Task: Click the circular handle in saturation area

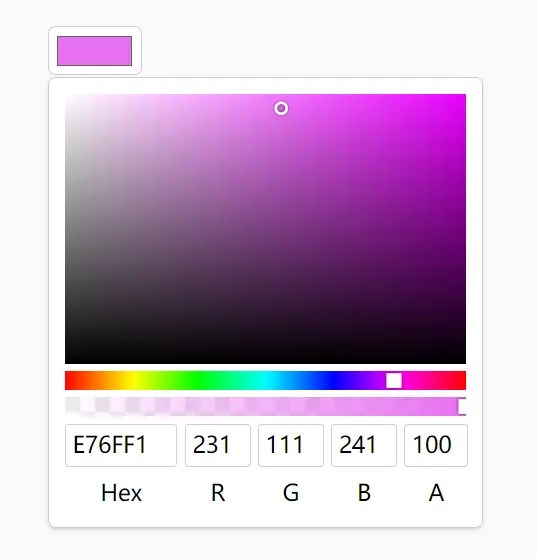Action: (x=281, y=108)
